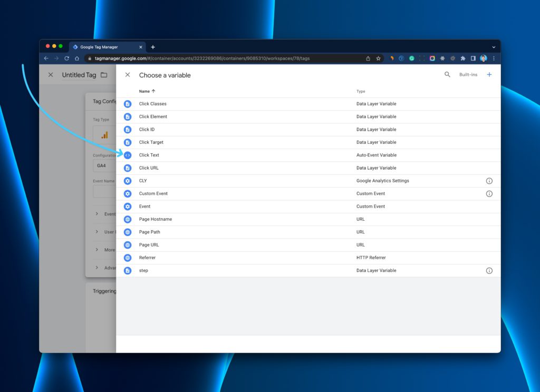Click the Click Target variable icon
Screen dimensions: 540x392
128,142
